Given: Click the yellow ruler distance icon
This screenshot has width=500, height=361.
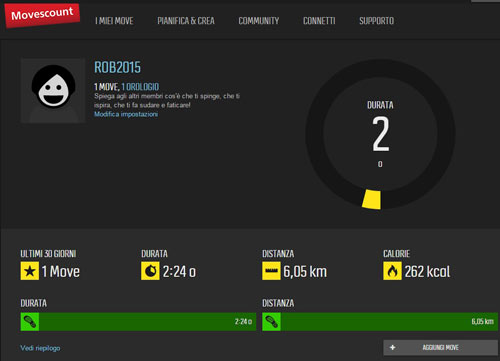Looking at the screenshot, I should tap(271, 271).
